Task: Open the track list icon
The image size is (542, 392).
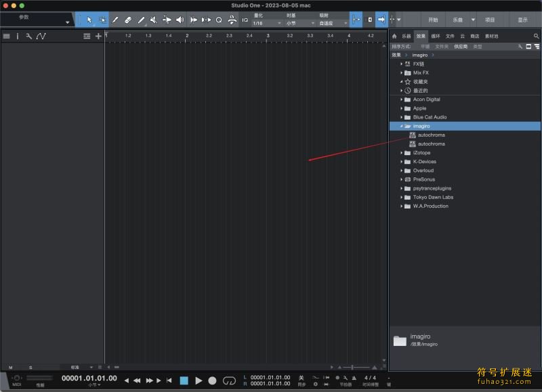Action: 6,36
